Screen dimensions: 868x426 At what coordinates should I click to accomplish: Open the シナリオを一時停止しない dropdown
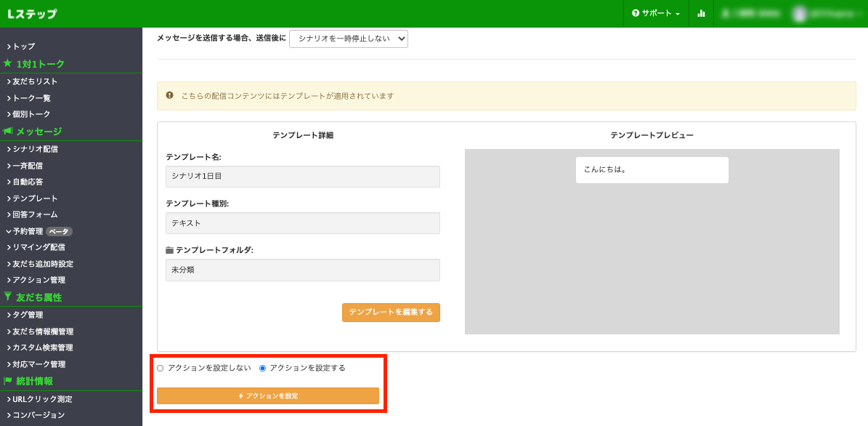(x=348, y=39)
